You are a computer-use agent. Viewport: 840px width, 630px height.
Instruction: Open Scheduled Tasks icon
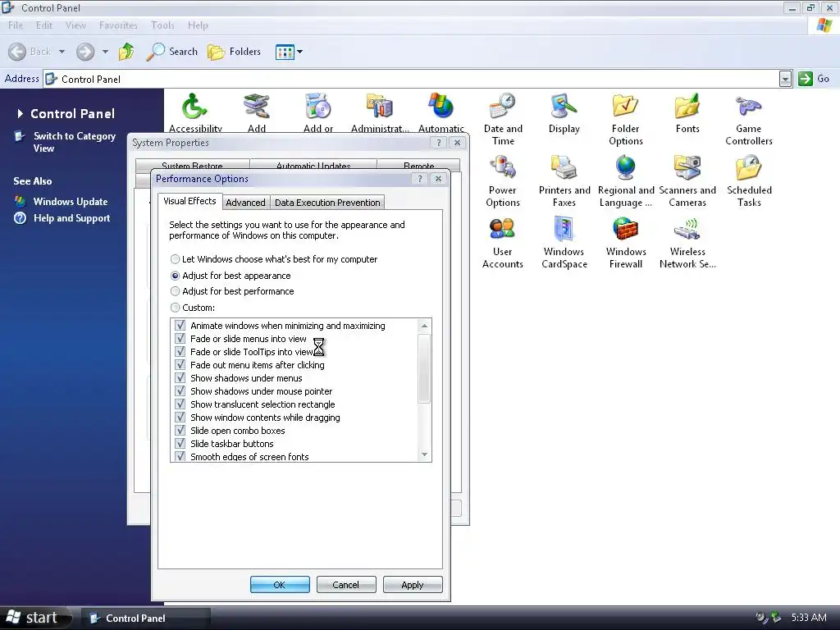[x=749, y=167]
